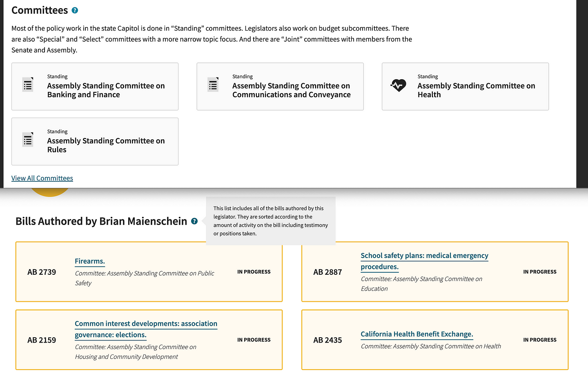
Task: Click the Rules committee list icon
Action: point(28,140)
